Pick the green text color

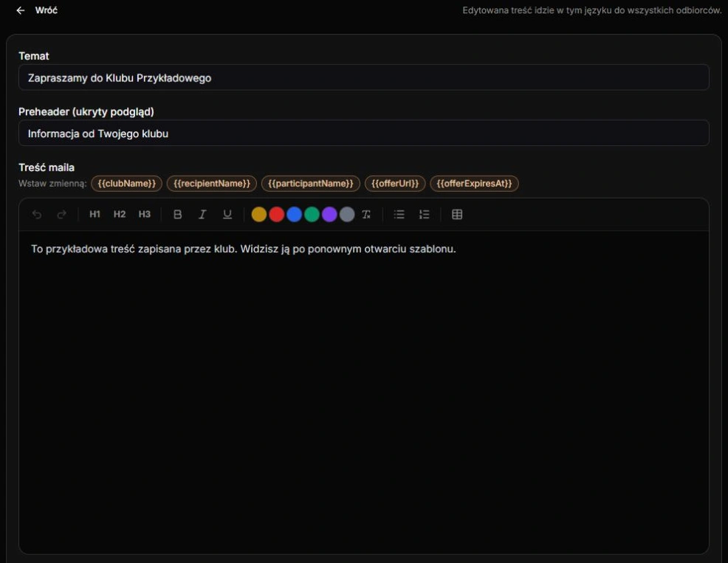312,215
